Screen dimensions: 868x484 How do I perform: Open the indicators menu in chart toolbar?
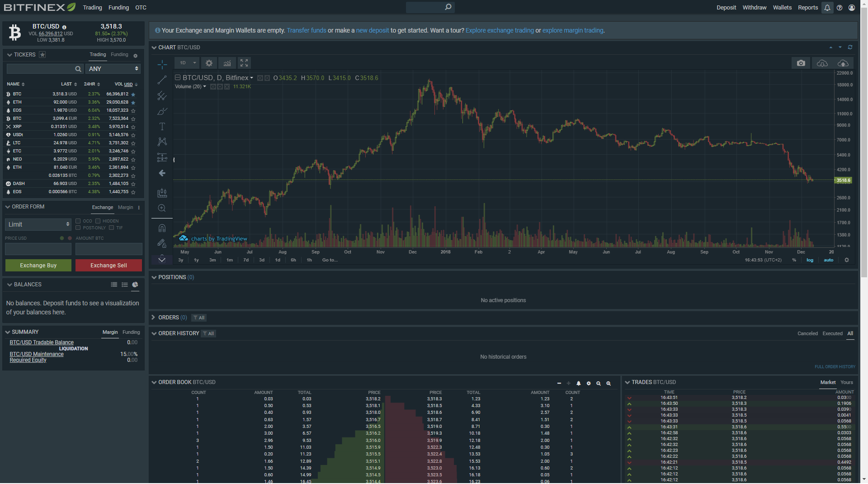click(x=227, y=63)
